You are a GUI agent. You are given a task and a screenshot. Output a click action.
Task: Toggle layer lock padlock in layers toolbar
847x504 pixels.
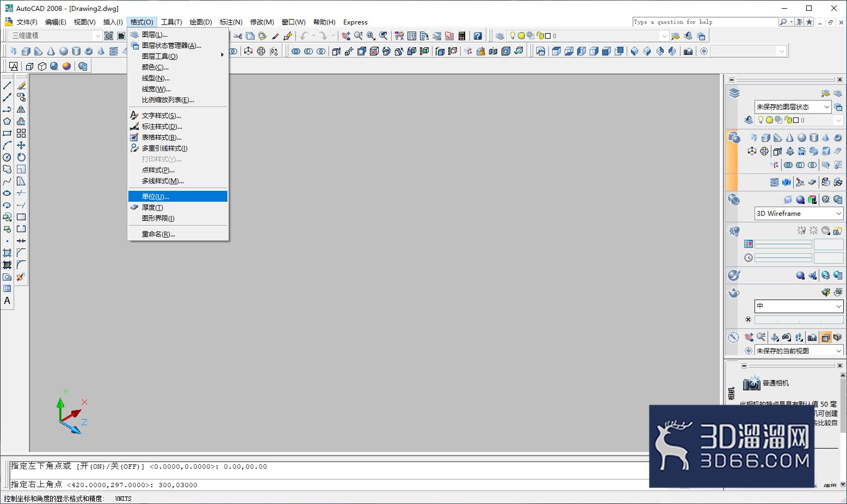click(x=540, y=36)
